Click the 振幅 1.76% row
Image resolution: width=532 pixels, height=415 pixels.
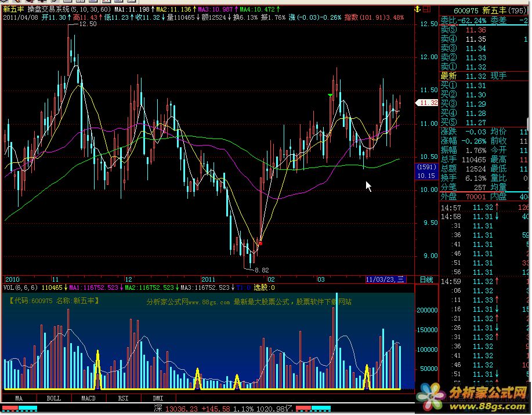point(464,150)
